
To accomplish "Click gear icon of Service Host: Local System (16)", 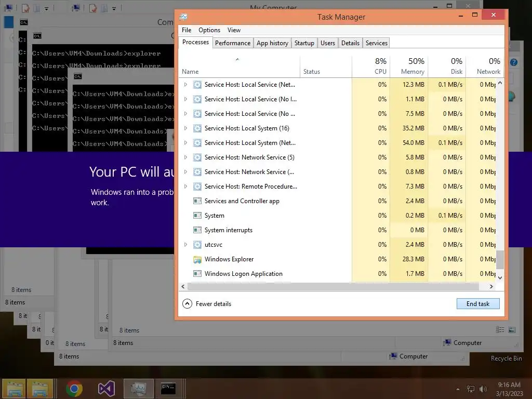I will point(197,128).
